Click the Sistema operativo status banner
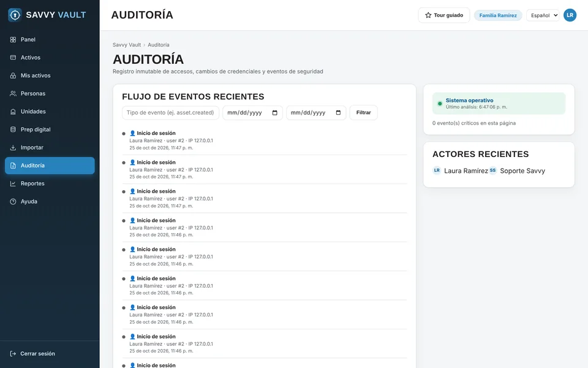 tap(499, 103)
